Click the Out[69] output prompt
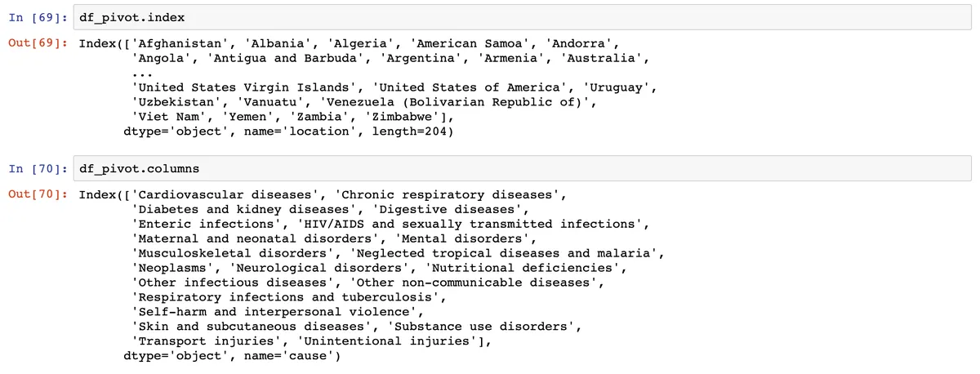Viewport: 980px width, 374px height. click(x=37, y=43)
